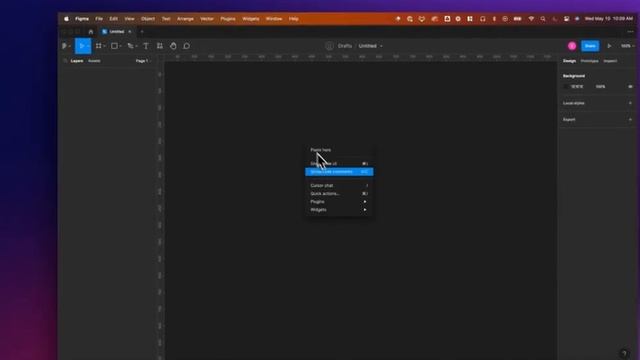
Task: Open the View menu
Action: (129, 19)
